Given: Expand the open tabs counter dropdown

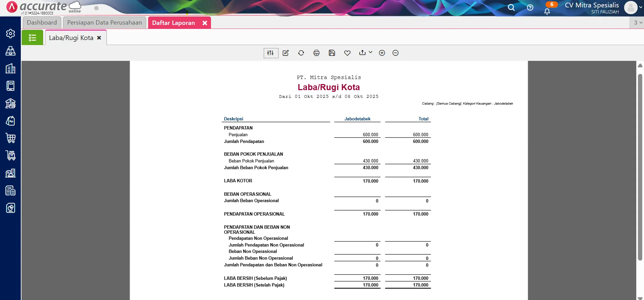Looking at the screenshot, I should click(638, 23).
